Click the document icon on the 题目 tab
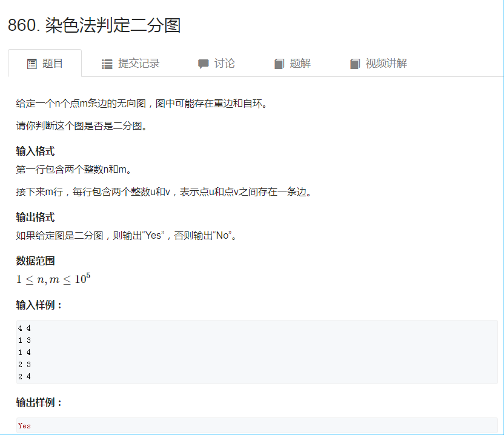This screenshot has width=504, height=435. point(31,62)
